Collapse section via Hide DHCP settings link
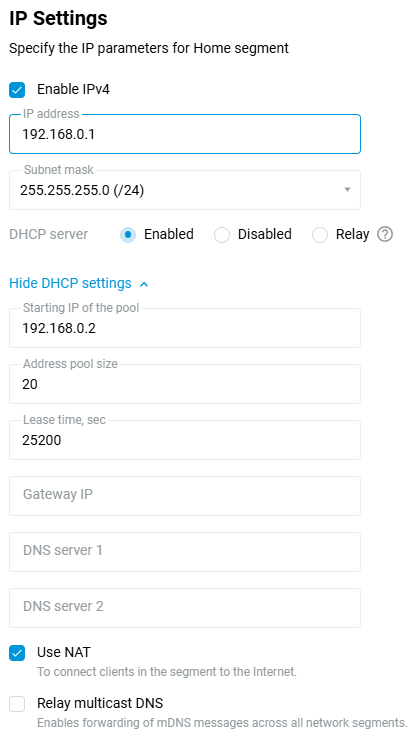 70,284
